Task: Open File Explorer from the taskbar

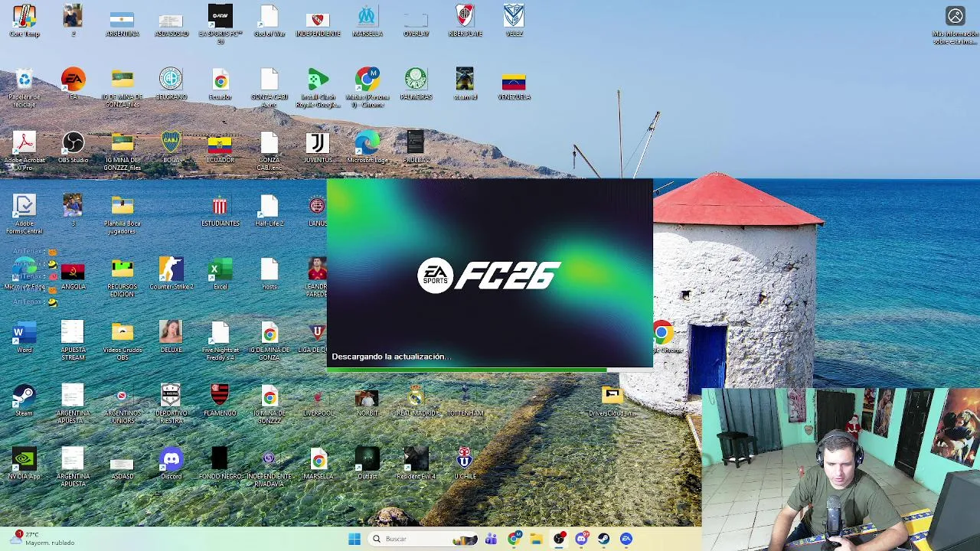Action: pos(537,539)
